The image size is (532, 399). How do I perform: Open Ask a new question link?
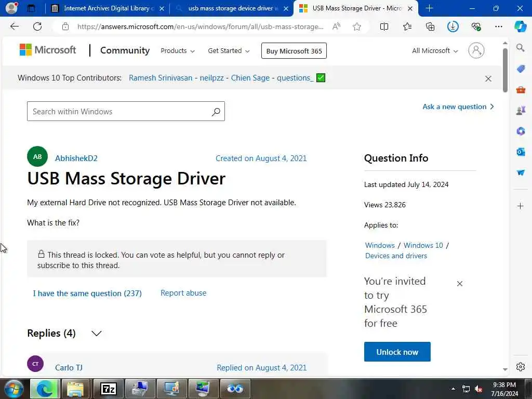tap(458, 107)
